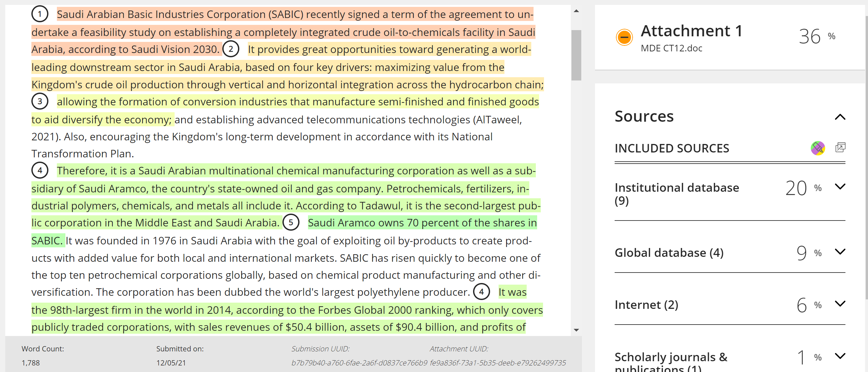This screenshot has height=372, width=868.
Task: Click the 'Attachment UUID:' label
Action: point(459,349)
